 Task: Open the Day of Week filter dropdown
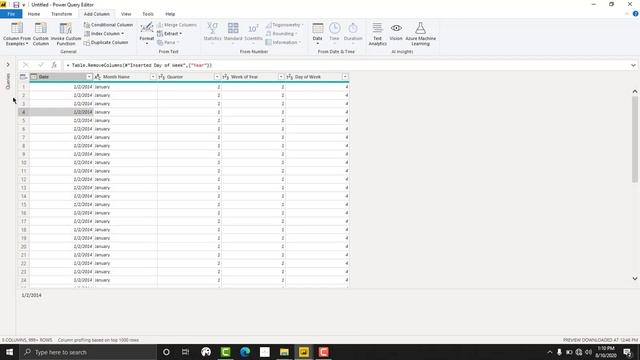click(345, 77)
